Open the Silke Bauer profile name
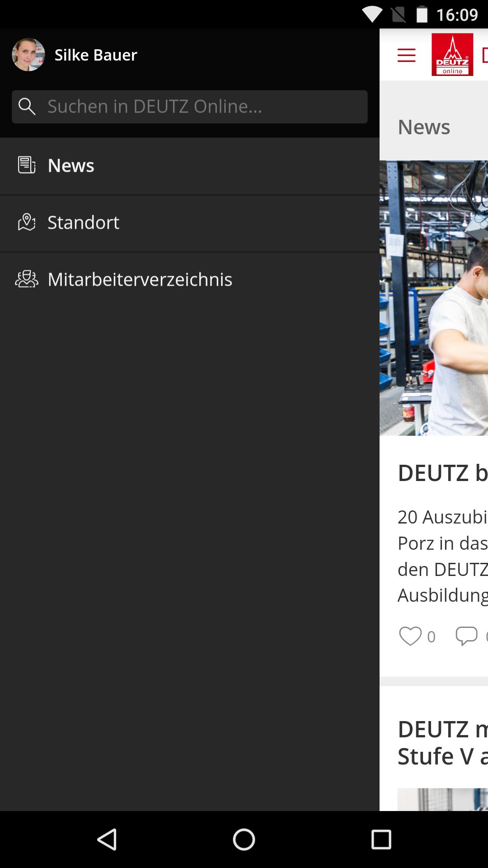The width and height of the screenshot is (488, 868). coord(96,55)
